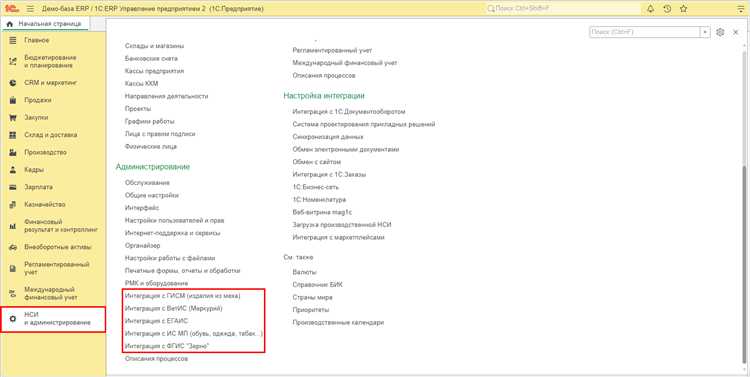Expand the menu search field dropdown arrow
Viewport: 750px width, 377px height.
click(706, 32)
